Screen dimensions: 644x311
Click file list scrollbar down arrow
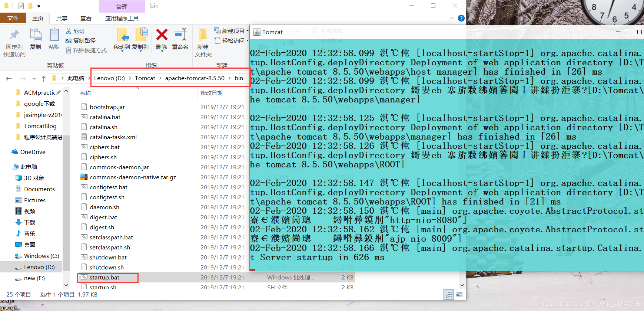click(462, 285)
